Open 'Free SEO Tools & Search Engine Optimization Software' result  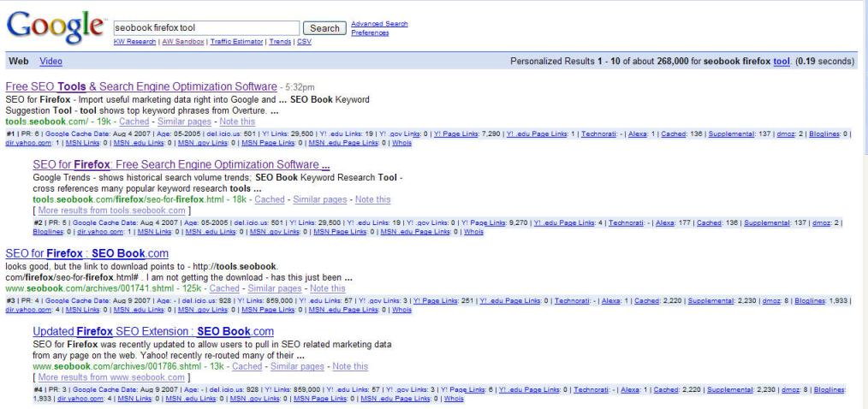pos(141,87)
